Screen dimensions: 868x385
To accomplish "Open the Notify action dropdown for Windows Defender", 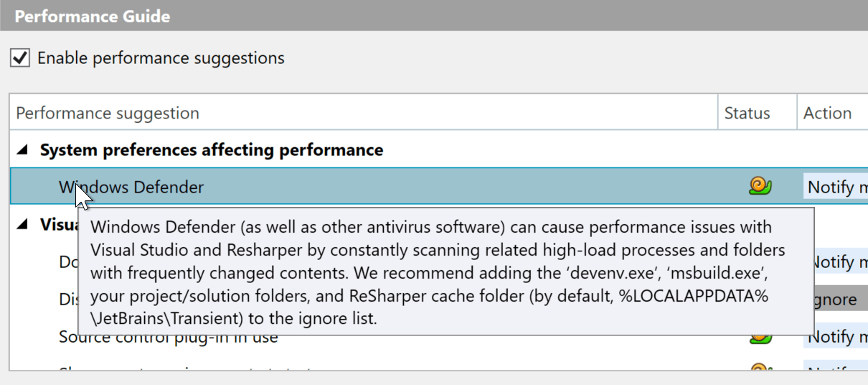I will (836, 187).
